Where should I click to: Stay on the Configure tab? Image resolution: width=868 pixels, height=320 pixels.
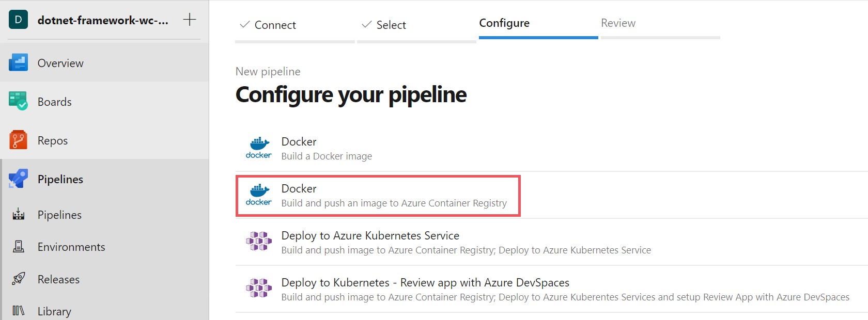[504, 23]
